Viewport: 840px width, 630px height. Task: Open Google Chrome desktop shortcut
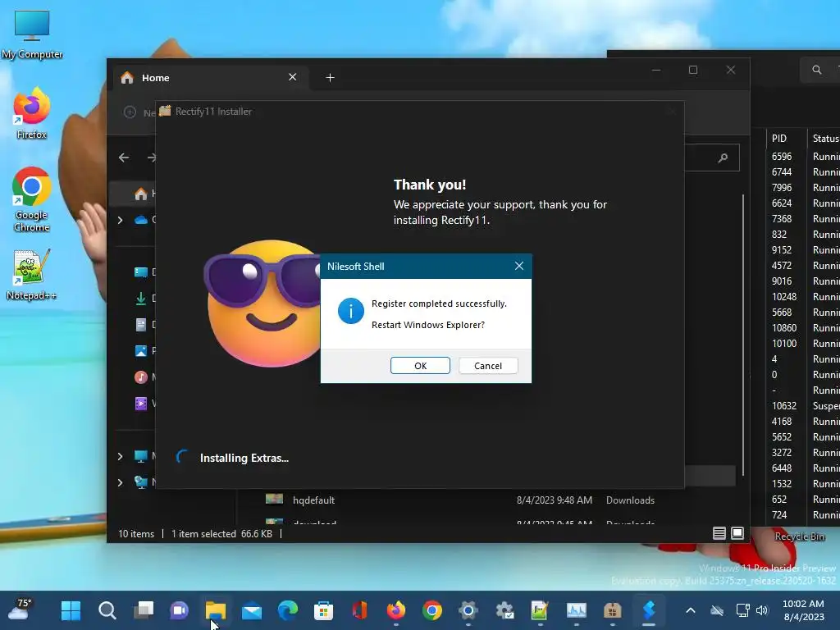click(32, 200)
